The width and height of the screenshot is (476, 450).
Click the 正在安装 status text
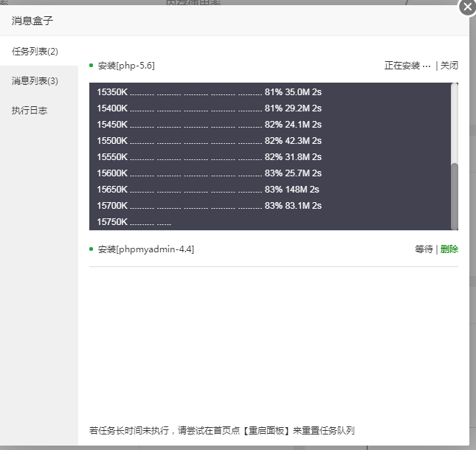(407, 66)
